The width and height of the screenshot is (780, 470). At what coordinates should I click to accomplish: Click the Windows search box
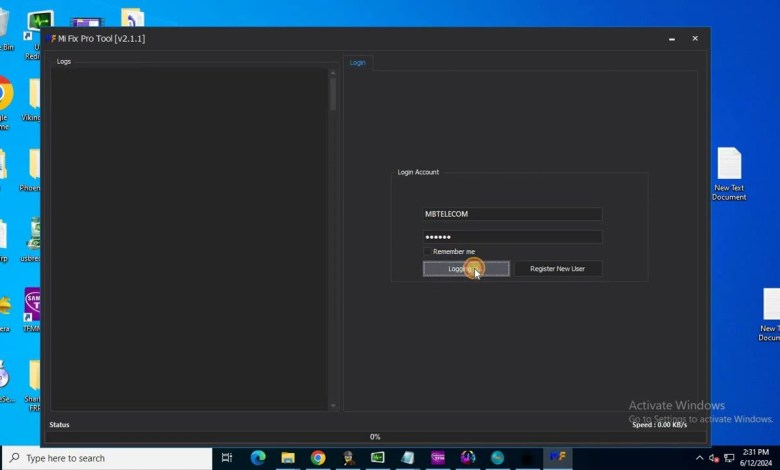(109, 458)
